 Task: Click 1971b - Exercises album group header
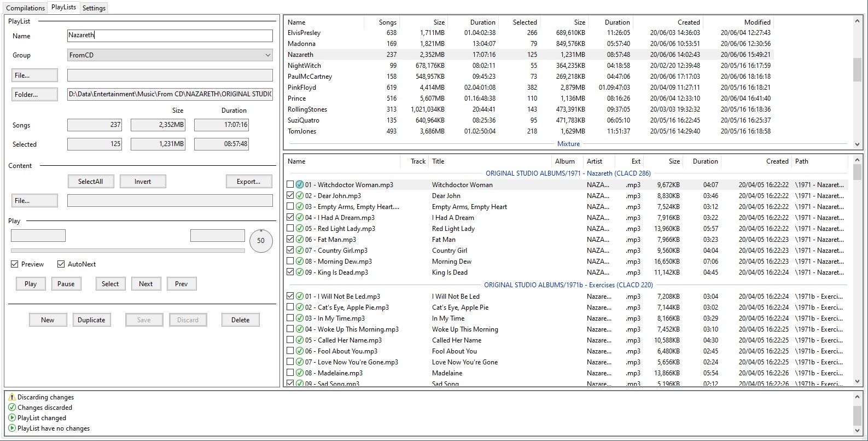568,285
